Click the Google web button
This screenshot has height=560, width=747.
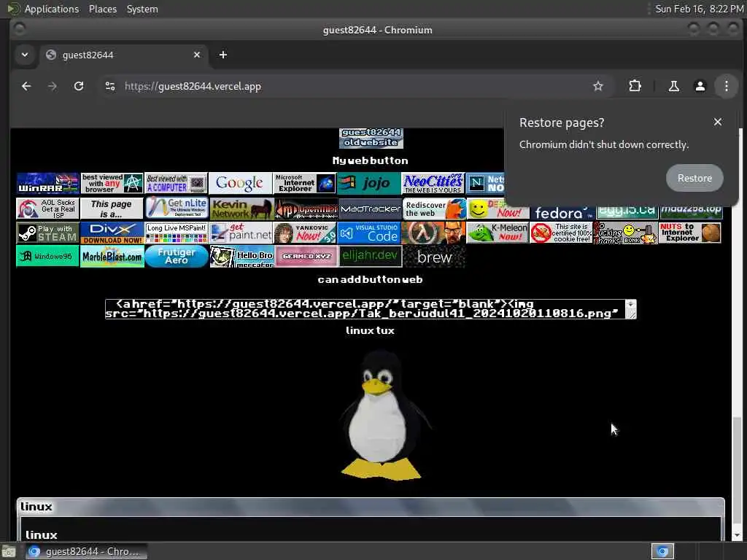(x=240, y=183)
